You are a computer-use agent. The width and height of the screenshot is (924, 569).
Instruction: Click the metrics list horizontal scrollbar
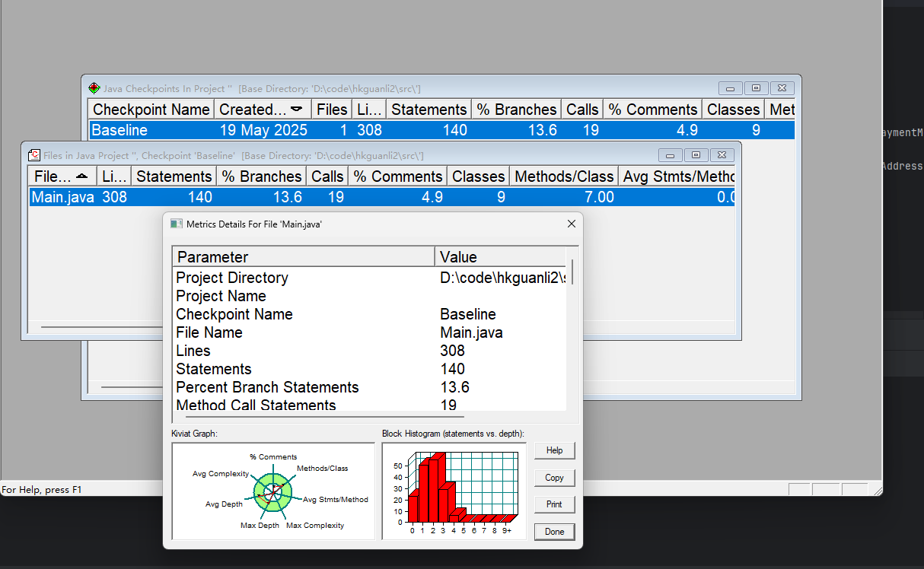325,416
